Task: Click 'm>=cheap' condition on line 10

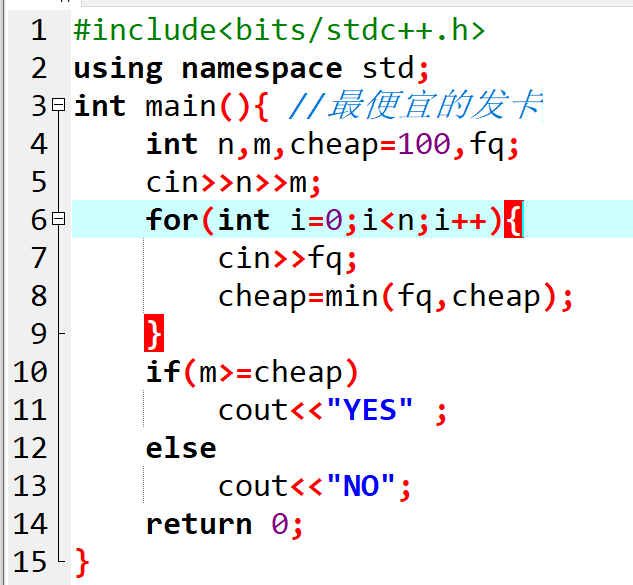Action: [270, 373]
